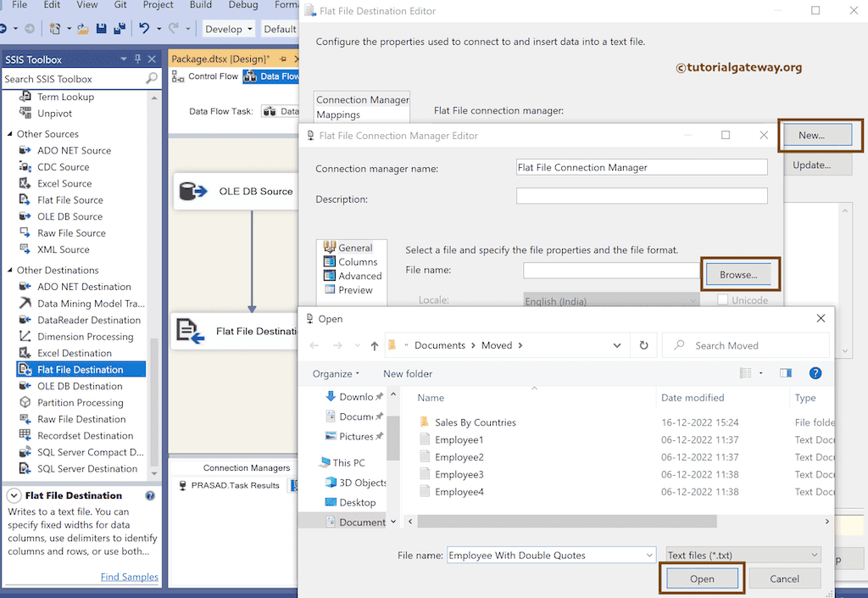The width and height of the screenshot is (868, 598).
Task: Click the Help icon in the Open dialog
Action: [x=815, y=373]
